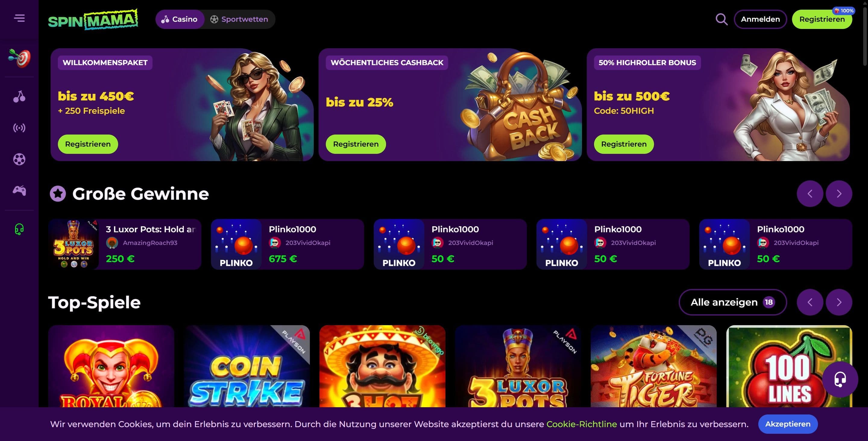
Task: Click Registrieren on Willkommenspaket banner
Action: (88, 144)
